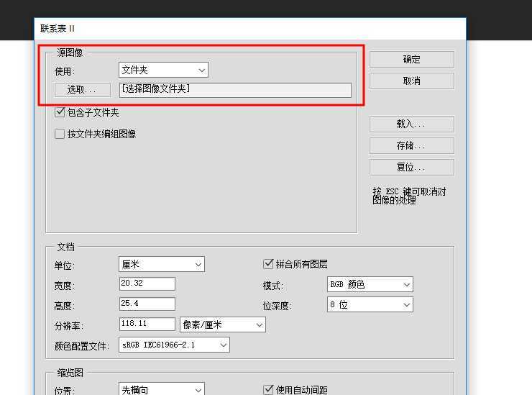532x395 pixels.
Task: Toggle the 使用自动间距 checkbox
Action: [x=268, y=389]
